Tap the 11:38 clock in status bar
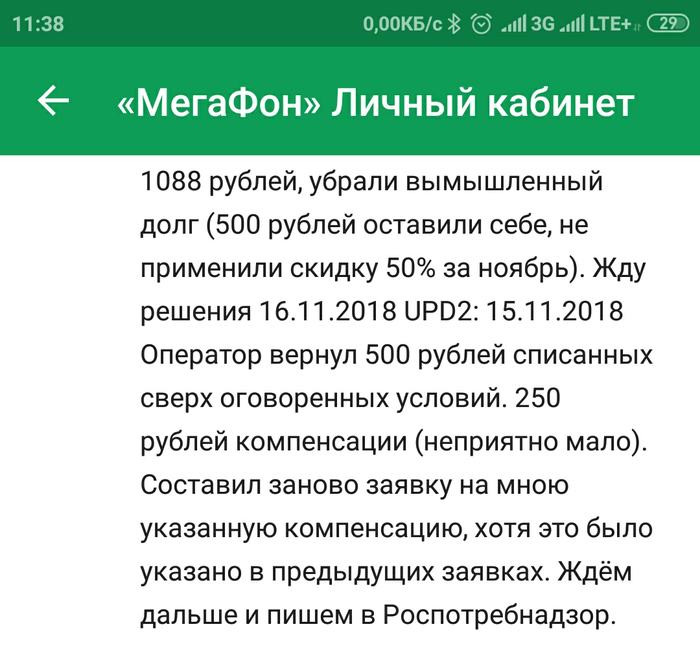Screen dimensions: 700x653 38,24
